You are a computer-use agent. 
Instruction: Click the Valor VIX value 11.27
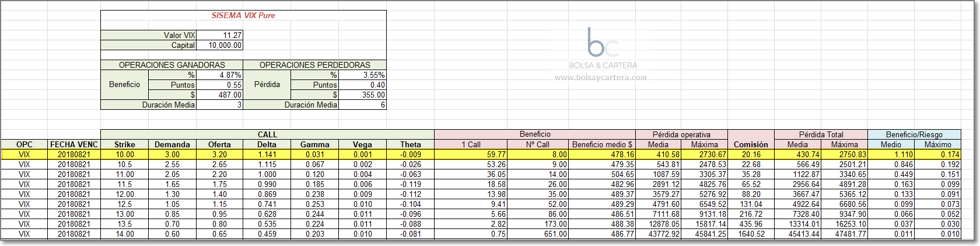[x=220, y=35]
